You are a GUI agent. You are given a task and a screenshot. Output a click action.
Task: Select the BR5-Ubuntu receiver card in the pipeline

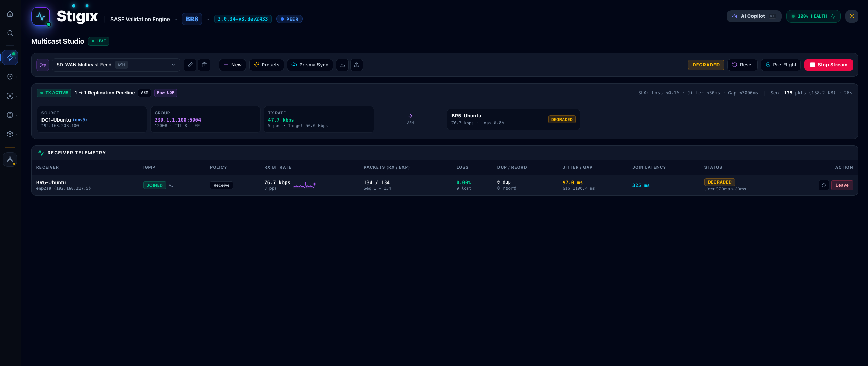513,119
